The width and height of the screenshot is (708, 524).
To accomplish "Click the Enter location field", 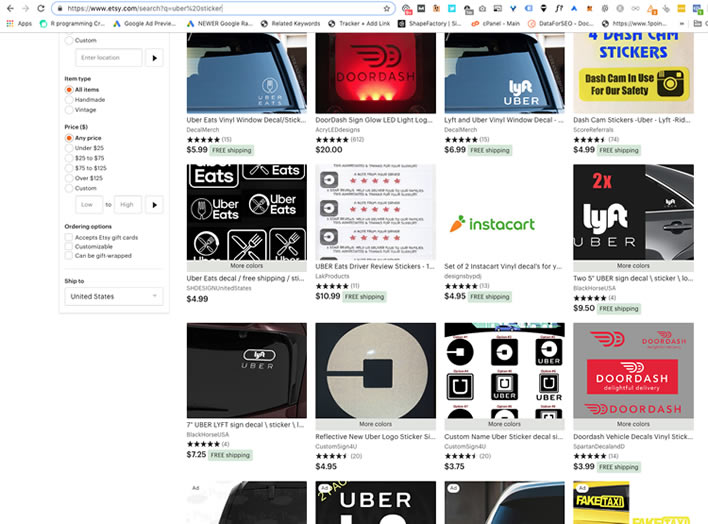I will pyautogui.click(x=109, y=58).
